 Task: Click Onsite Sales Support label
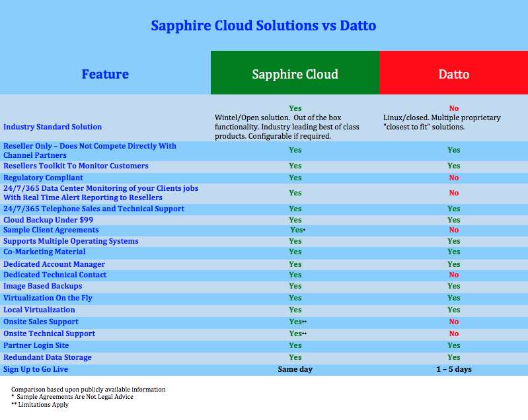41,322
